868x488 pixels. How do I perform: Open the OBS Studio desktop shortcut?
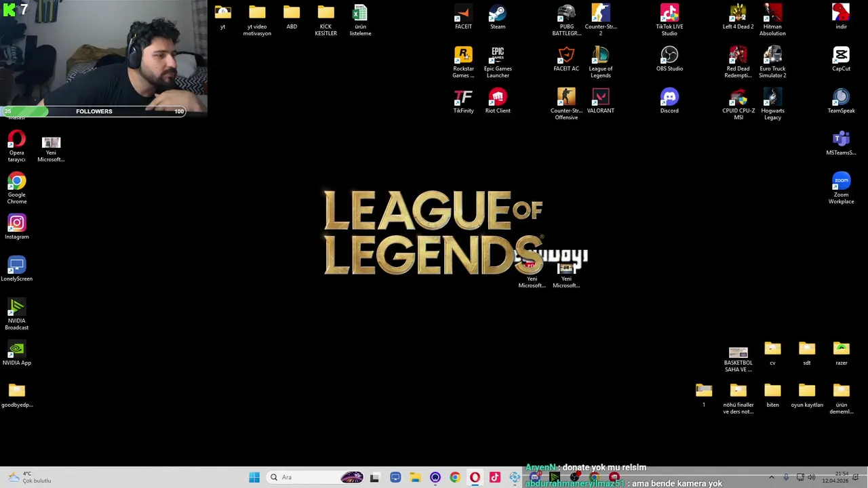tap(669, 60)
